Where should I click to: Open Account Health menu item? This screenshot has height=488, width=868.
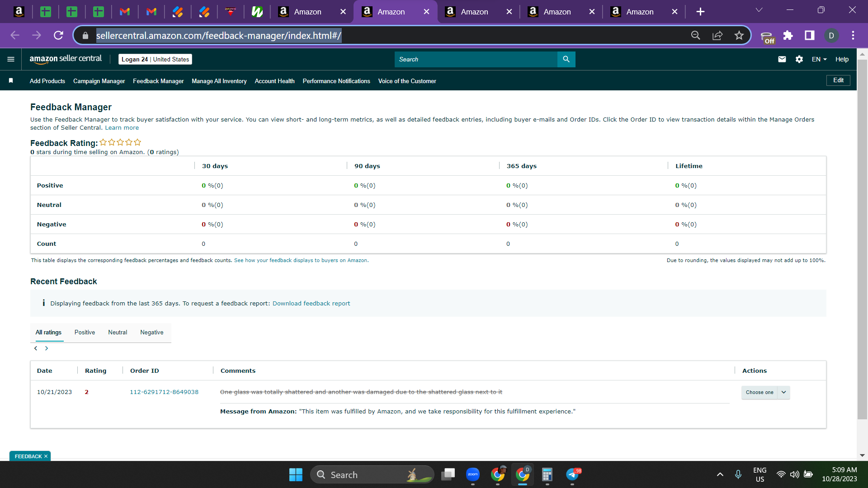274,81
